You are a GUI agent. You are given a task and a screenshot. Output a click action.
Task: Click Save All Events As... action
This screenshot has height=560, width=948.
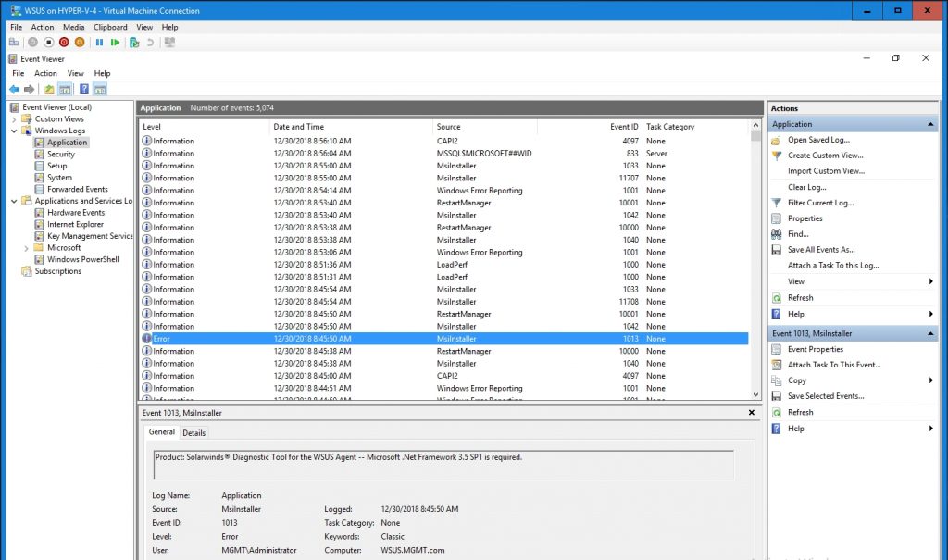[821, 250]
